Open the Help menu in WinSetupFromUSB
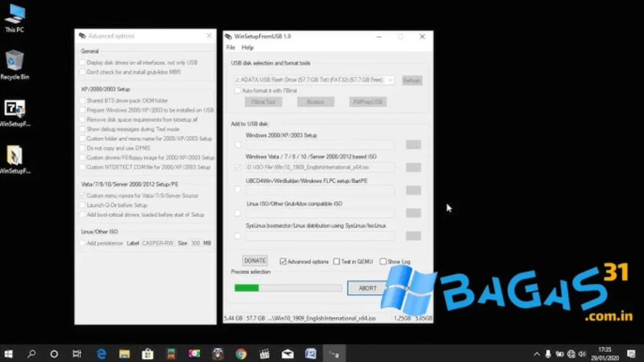Screen dimensions: 644x362 tap(247, 48)
